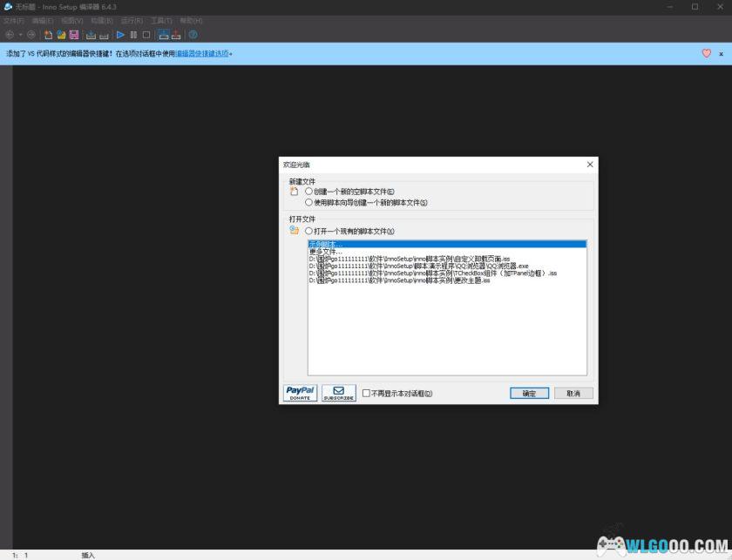Open an existing script using the folder icon
The height and width of the screenshot is (560, 732).
61,35
